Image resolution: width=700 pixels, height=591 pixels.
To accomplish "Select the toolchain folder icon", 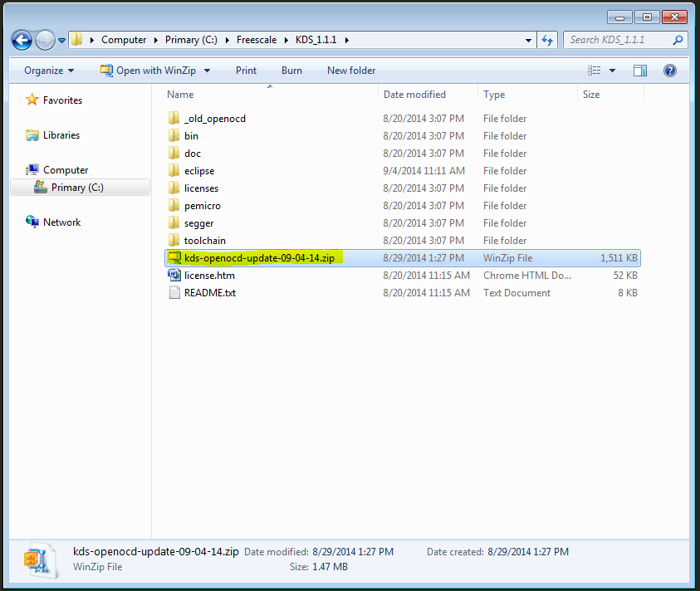I will [174, 240].
